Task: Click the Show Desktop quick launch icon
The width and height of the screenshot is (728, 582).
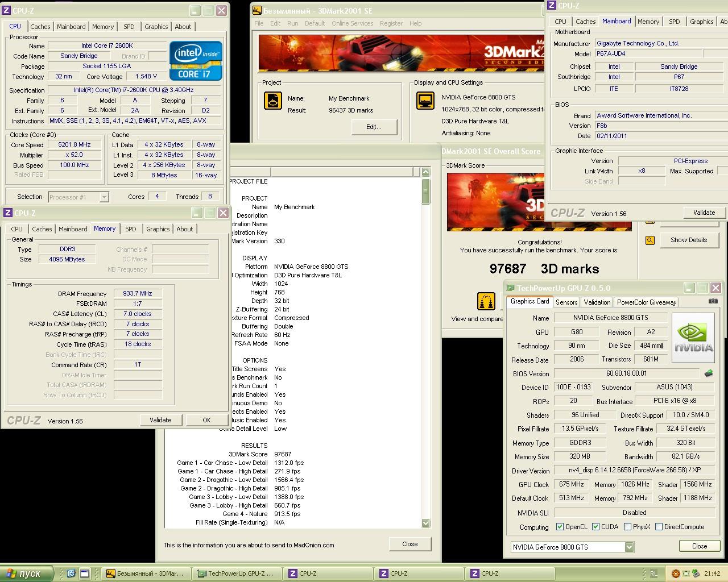Action: tap(85, 573)
